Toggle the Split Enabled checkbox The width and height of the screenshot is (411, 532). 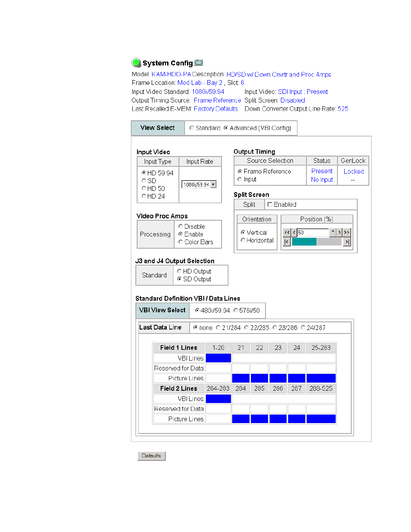(x=270, y=204)
